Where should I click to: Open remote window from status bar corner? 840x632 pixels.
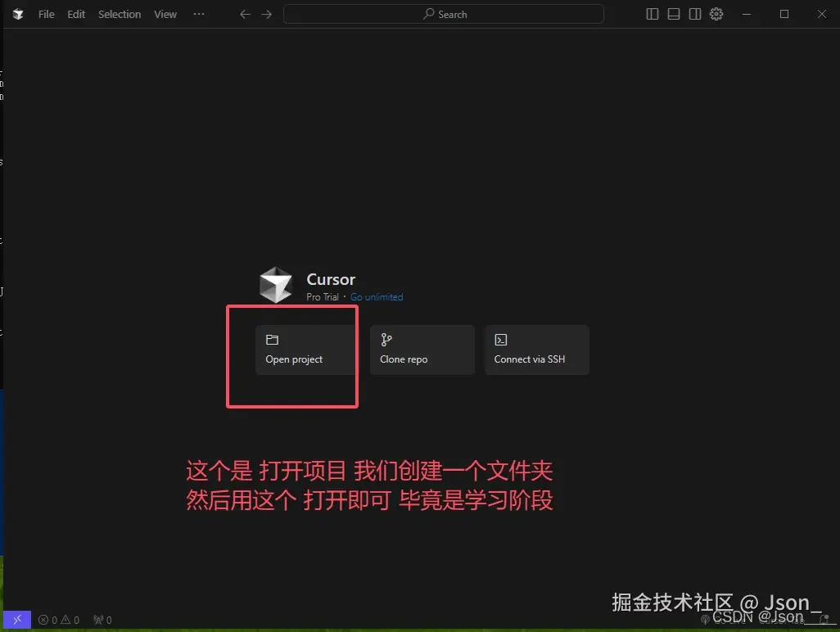[17, 620]
